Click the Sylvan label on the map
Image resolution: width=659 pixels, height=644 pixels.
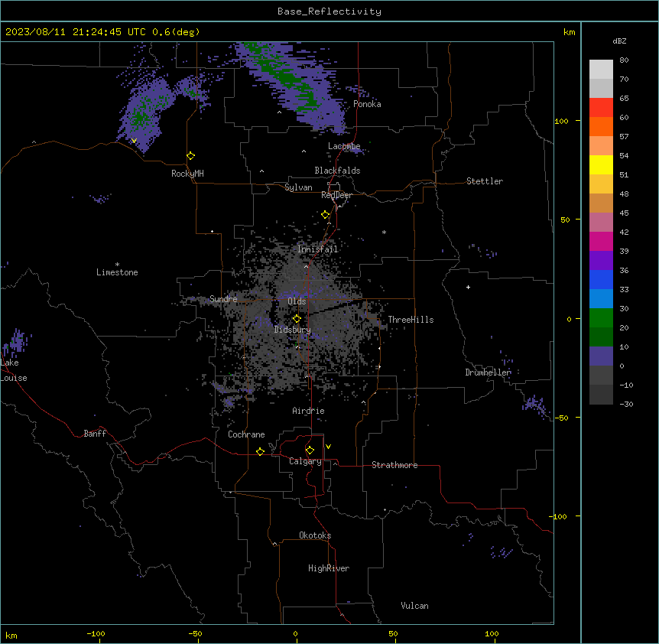point(298,187)
